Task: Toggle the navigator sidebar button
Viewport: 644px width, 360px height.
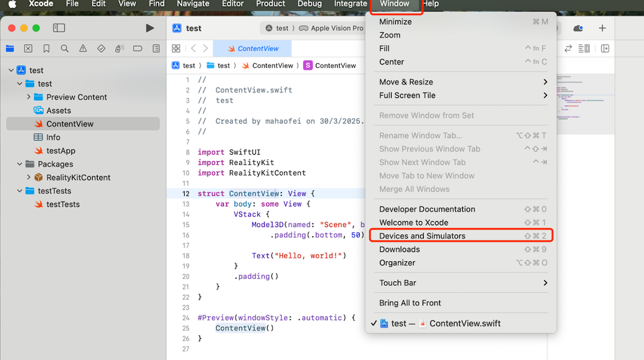Action: point(59,28)
